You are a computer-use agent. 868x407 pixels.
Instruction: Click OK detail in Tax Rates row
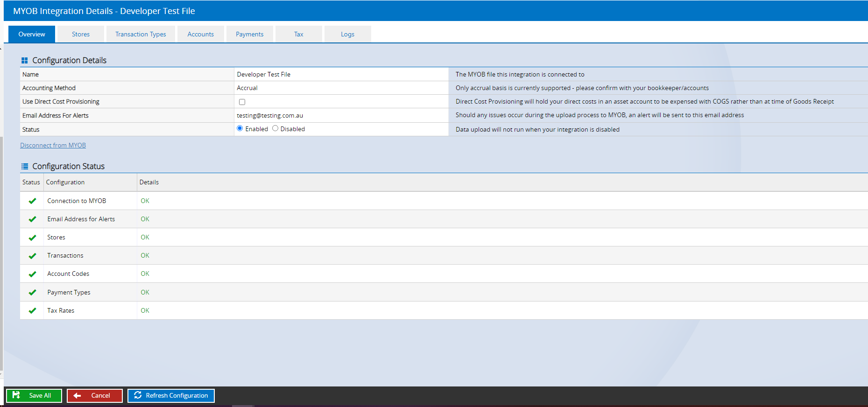pyautogui.click(x=145, y=310)
